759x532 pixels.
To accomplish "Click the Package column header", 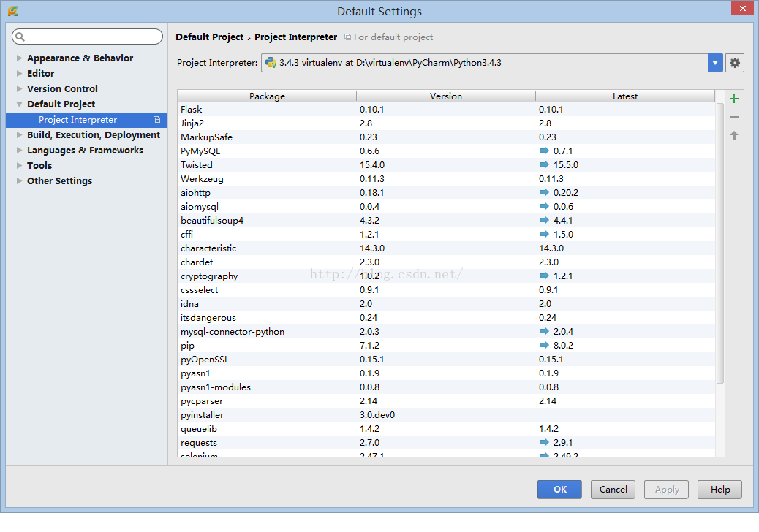I will pyautogui.click(x=267, y=96).
